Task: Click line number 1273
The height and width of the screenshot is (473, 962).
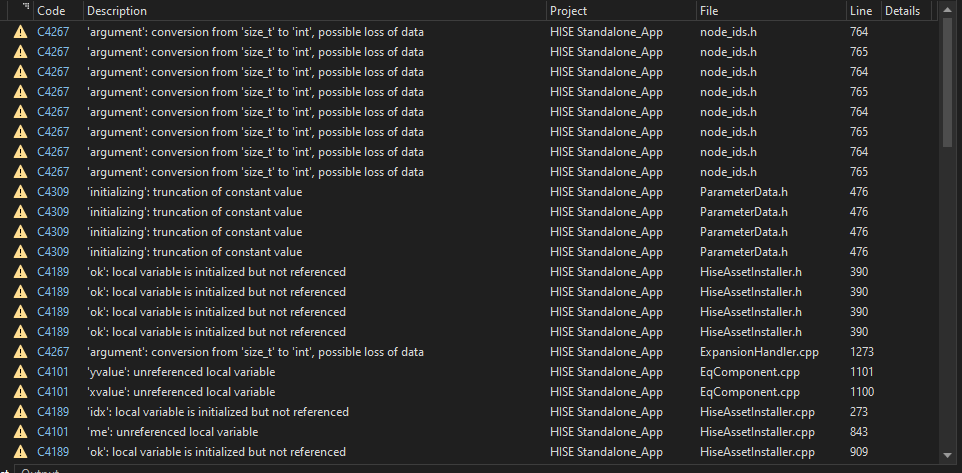Action: pos(862,352)
